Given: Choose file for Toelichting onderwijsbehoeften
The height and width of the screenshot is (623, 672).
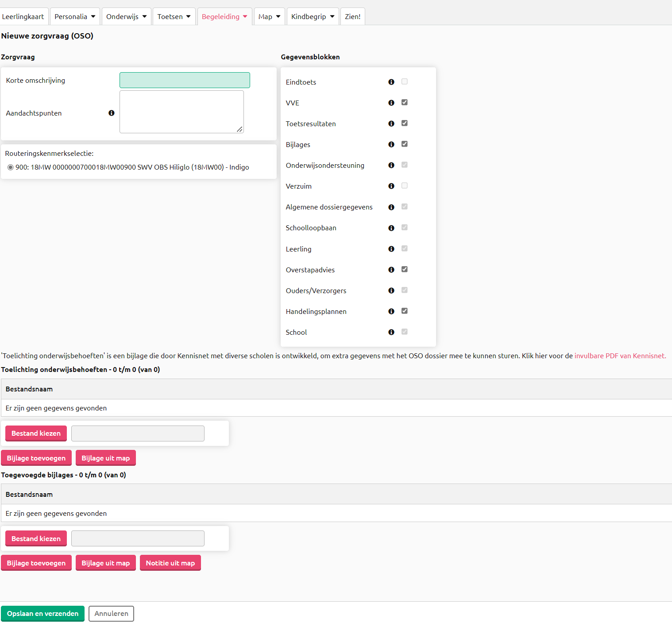Looking at the screenshot, I should [36, 433].
